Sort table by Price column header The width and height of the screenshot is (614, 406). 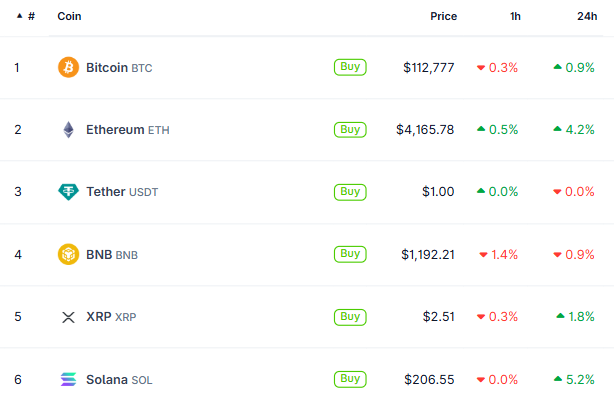(x=443, y=17)
